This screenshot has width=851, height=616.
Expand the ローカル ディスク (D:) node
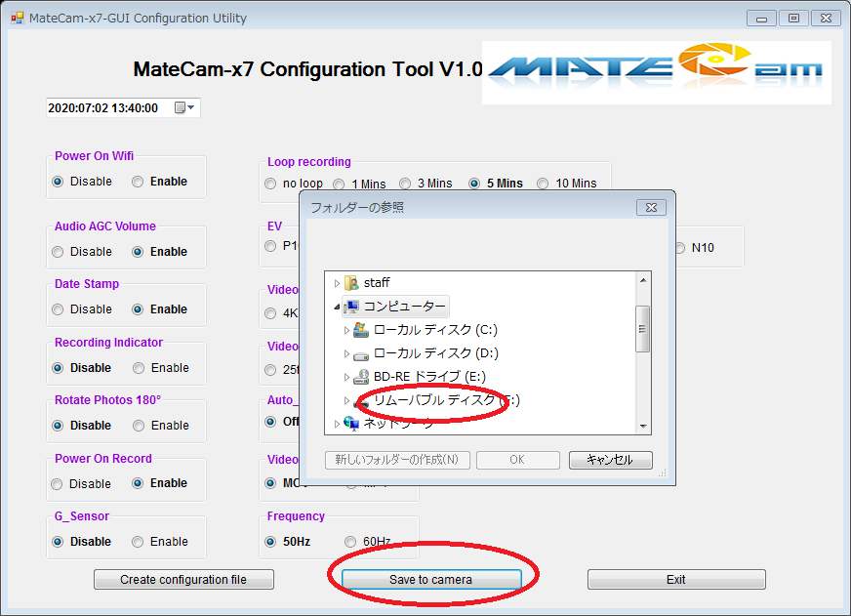346,353
